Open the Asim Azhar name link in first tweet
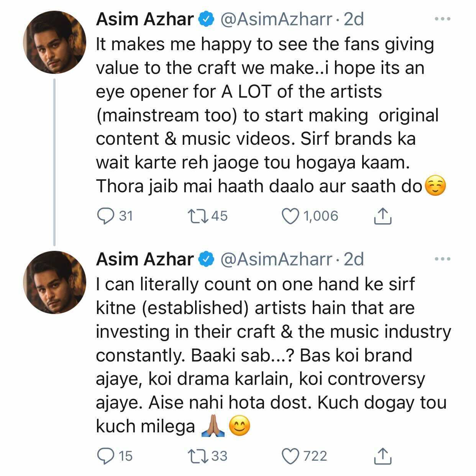 [145, 19]
